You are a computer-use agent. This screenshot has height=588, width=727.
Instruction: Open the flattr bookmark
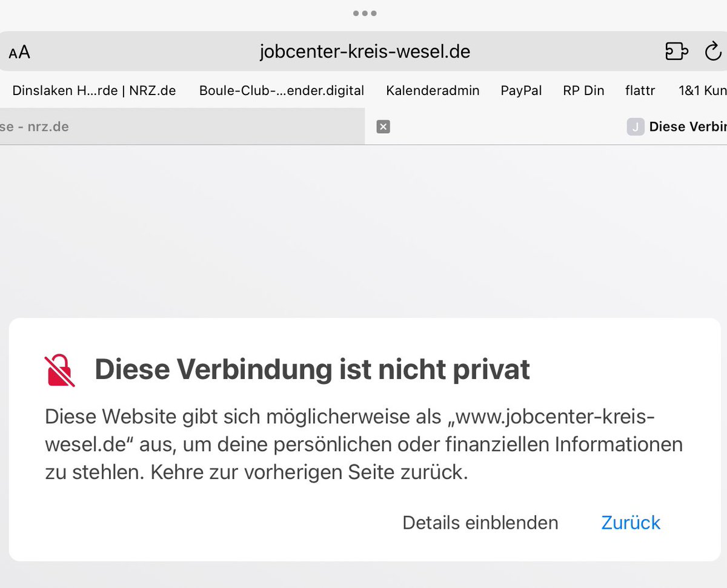pos(640,91)
